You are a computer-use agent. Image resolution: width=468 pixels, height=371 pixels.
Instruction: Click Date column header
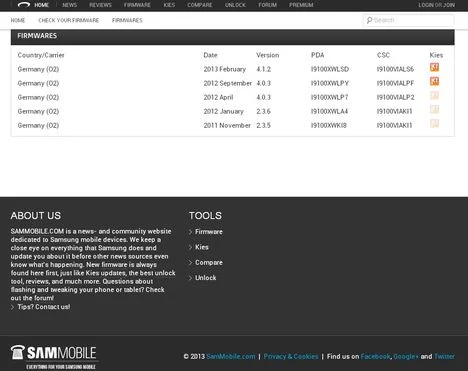[x=210, y=55]
